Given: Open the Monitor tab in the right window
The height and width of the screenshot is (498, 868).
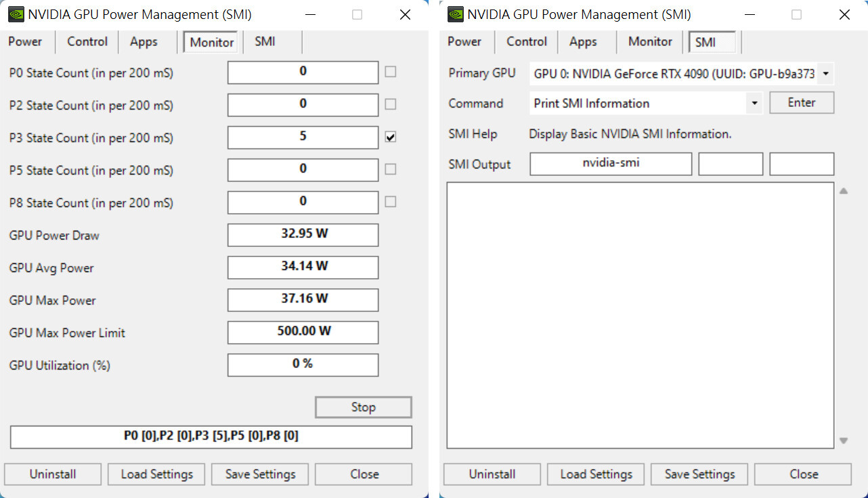Looking at the screenshot, I should pos(649,41).
